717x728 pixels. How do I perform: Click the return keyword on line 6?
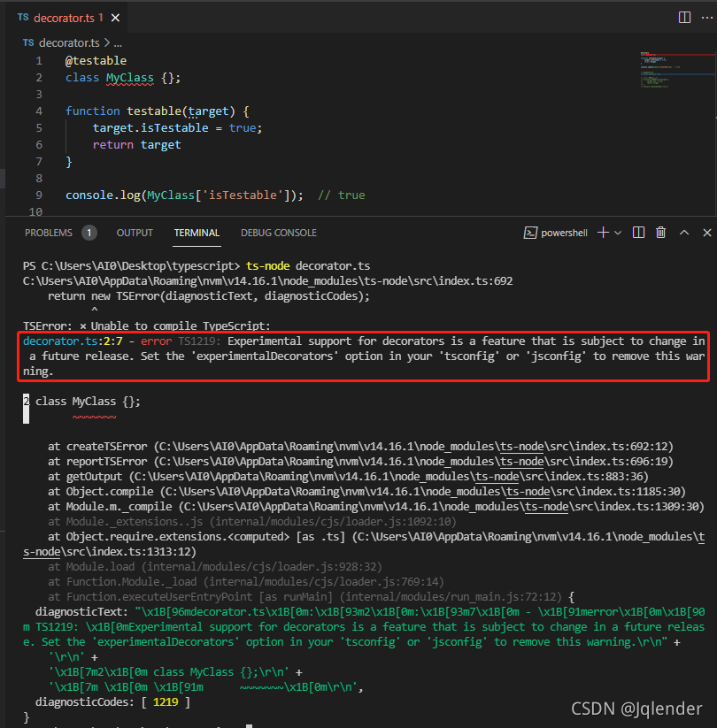pos(113,145)
